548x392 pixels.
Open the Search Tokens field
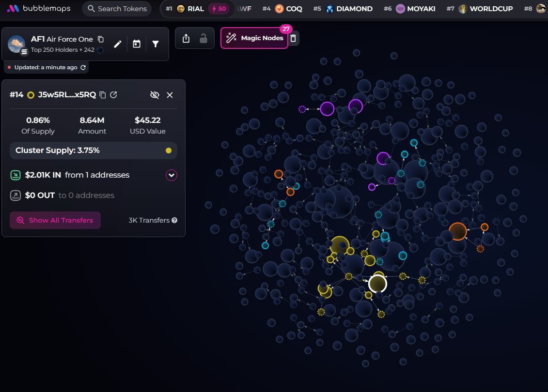pyautogui.click(x=117, y=9)
